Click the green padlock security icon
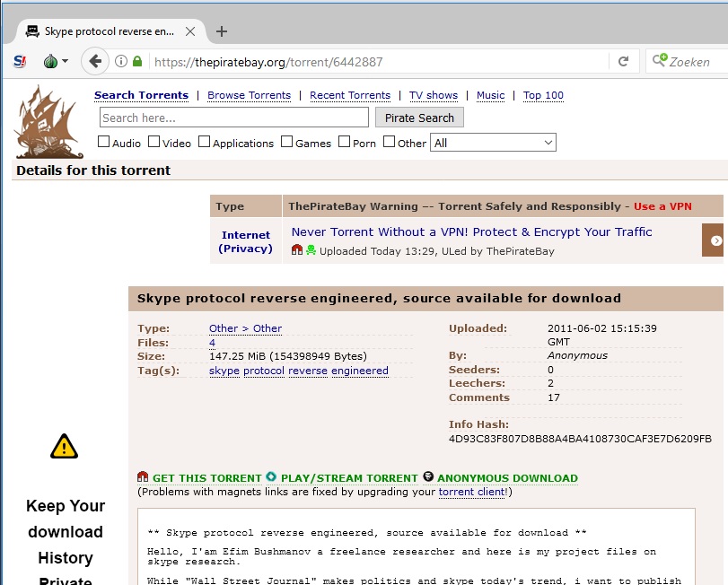This screenshot has width=728, height=585. point(137,61)
